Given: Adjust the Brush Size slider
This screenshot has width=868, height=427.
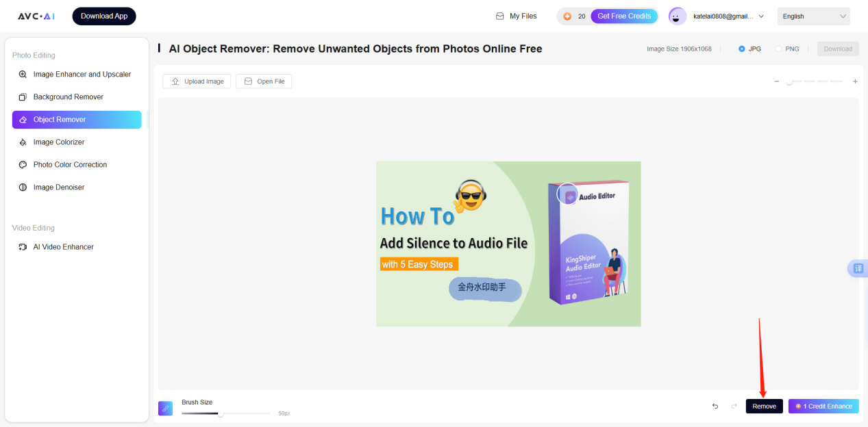Looking at the screenshot, I should click(x=225, y=413).
